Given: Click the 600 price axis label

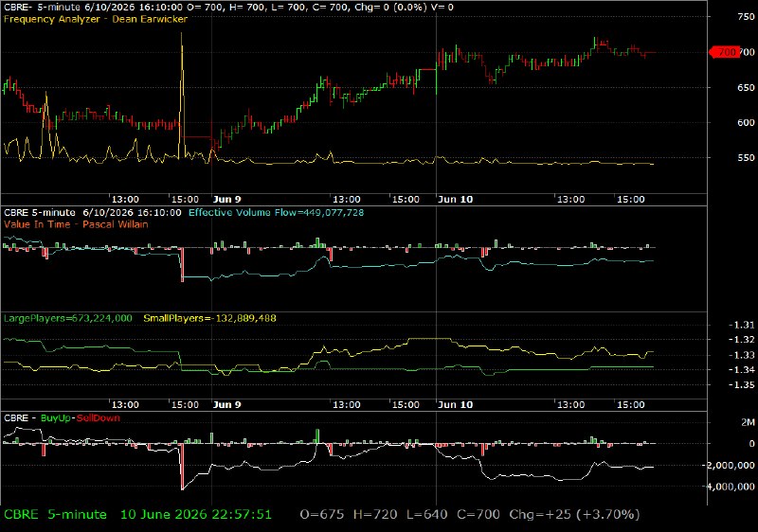Looking at the screenshot, I should click(746, 123).
